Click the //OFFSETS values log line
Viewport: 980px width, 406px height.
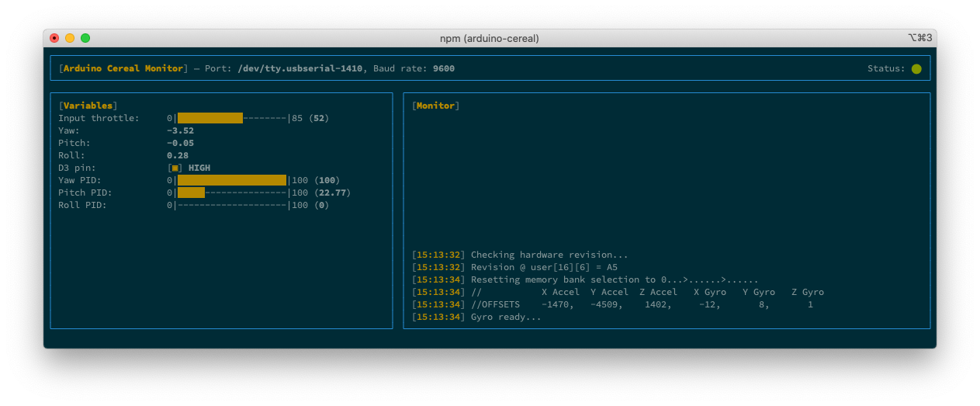[x=612, y=304]
